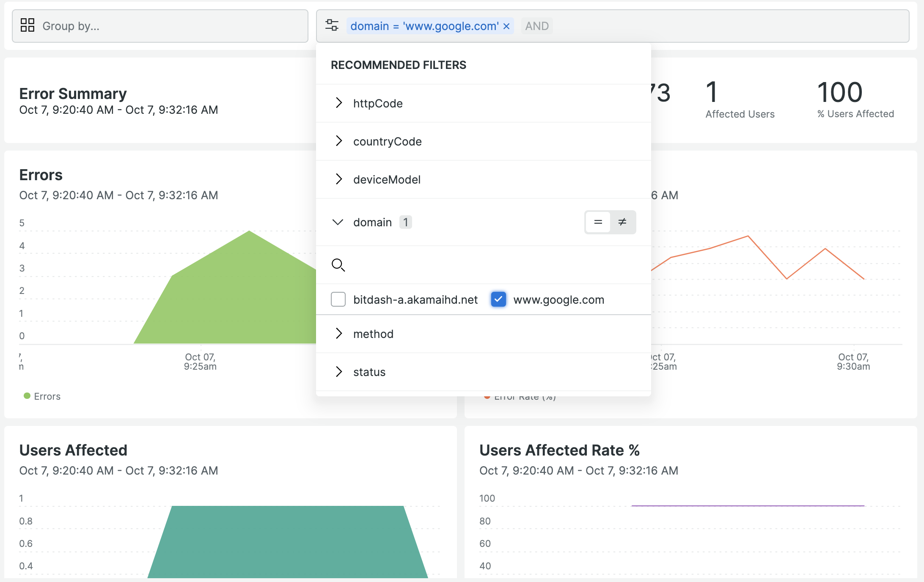The width and height of the screenshot is (924, 582).
Task: Click the AND operator label
Action: 536,26
